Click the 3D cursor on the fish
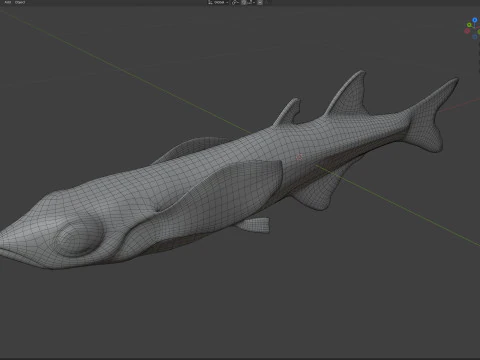Viewport: 480px width, 360px height. point(299,157)
